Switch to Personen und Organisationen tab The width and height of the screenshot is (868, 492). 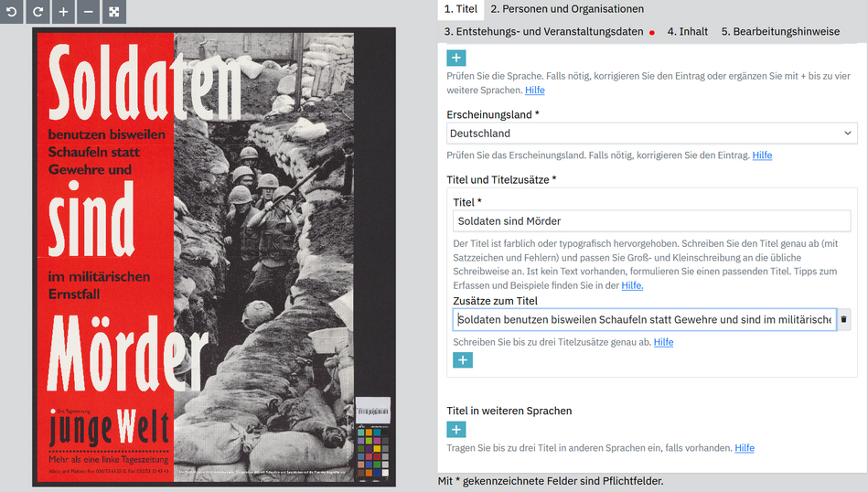click(x=567, y=9)
